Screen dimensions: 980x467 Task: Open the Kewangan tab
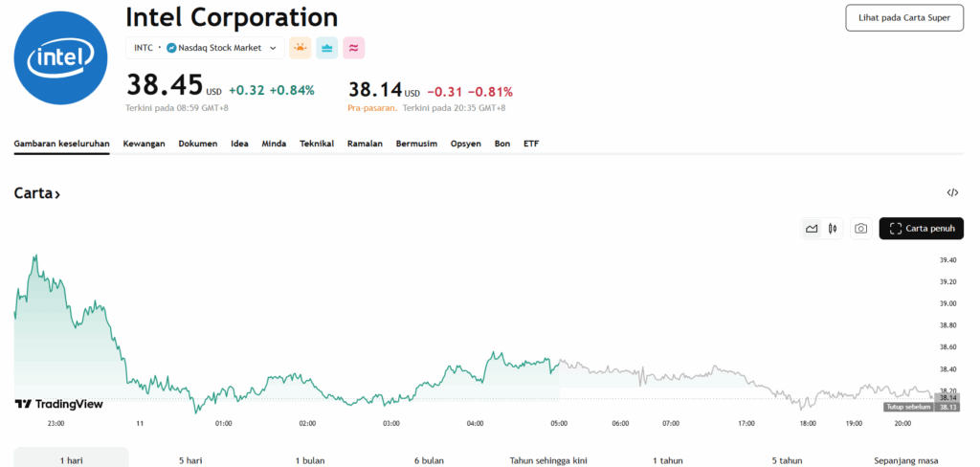pyautogui.click(x=144, y=144)
